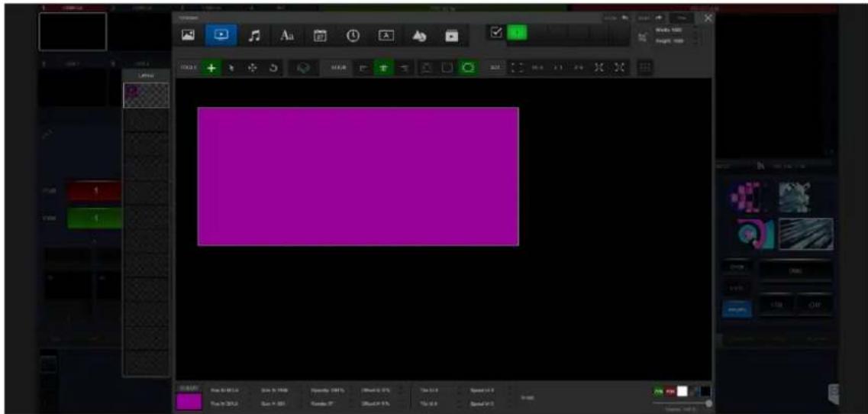Align content to the right
This screenshot has width=868, height=414.
coord(404,68)
